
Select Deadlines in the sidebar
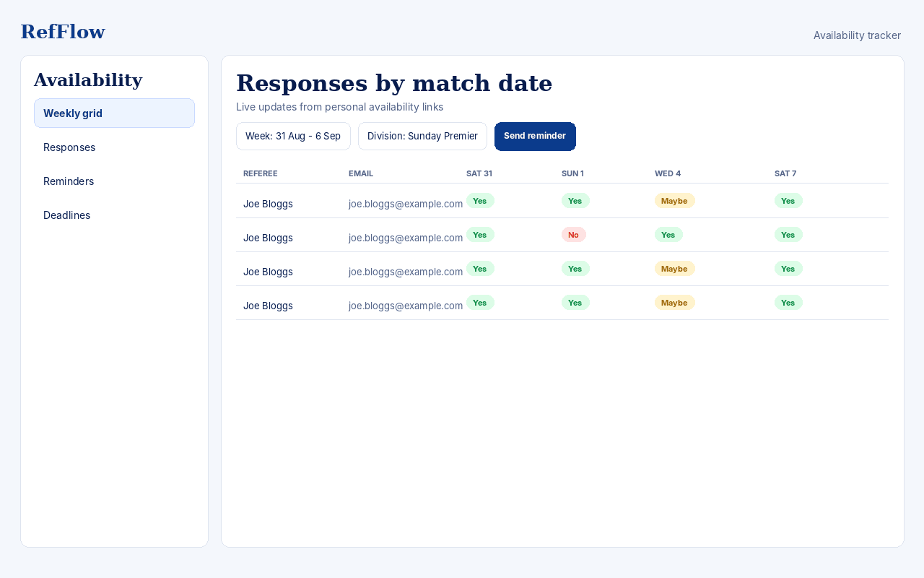(114, 215)
